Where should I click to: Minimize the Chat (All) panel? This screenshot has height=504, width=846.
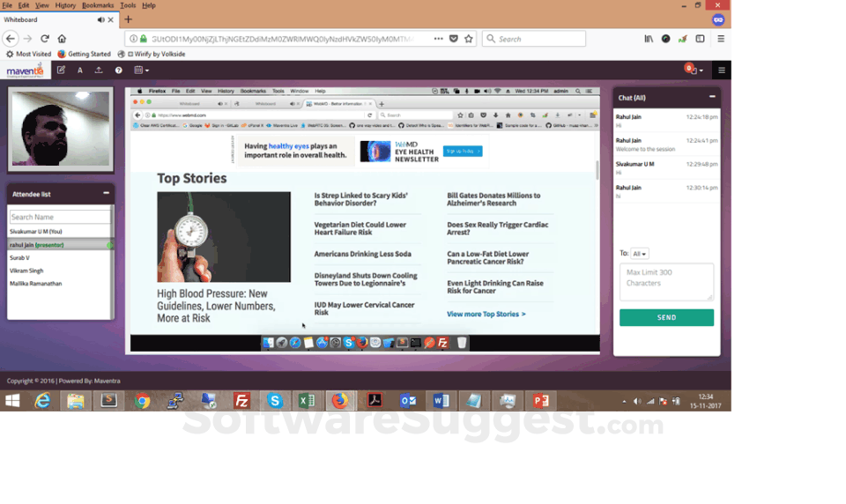(x=712, y=97)
